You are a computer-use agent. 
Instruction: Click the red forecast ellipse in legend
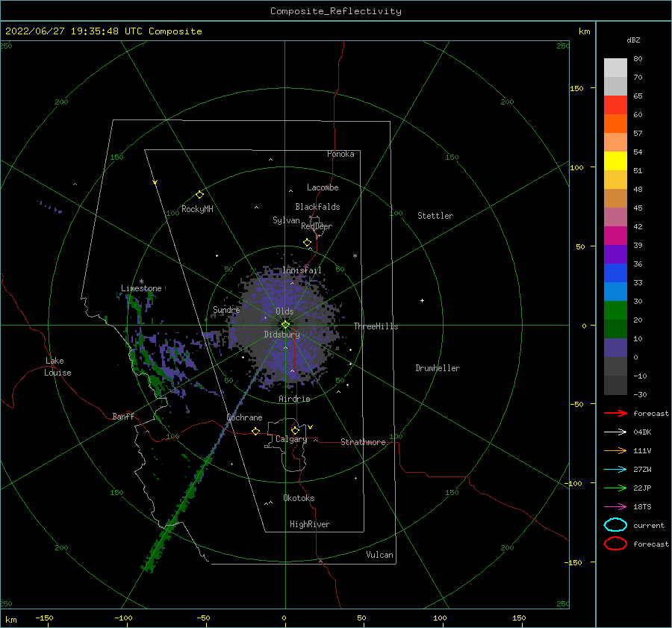(615, 544)
